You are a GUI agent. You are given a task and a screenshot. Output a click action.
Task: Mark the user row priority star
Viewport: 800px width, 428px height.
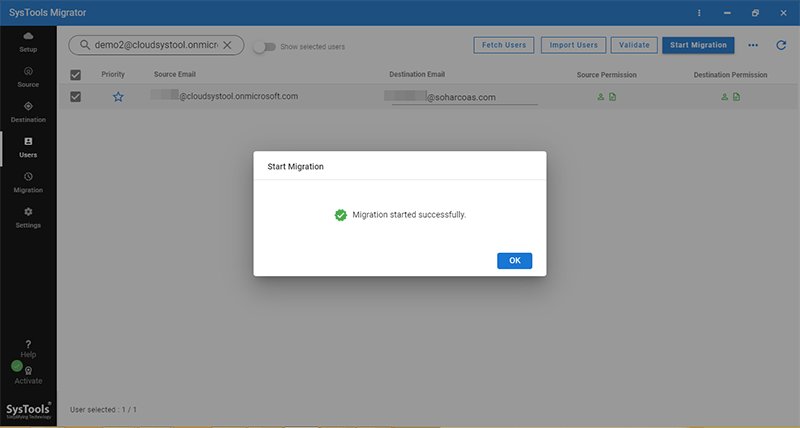click(118, 96)
